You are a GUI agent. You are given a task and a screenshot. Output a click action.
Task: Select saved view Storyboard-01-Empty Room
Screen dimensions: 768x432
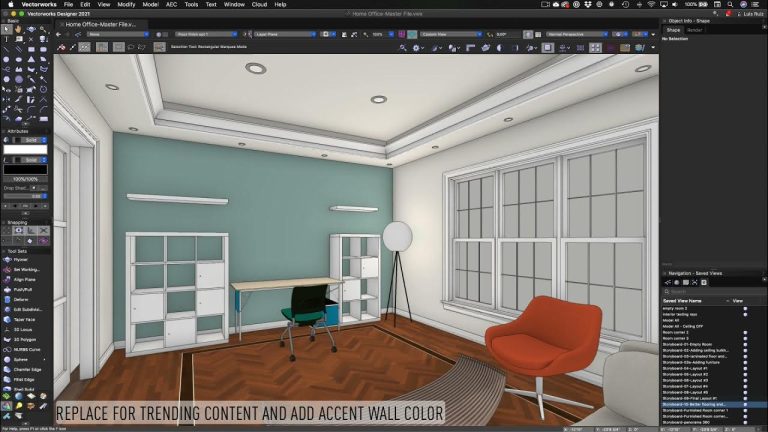point(698,344)
